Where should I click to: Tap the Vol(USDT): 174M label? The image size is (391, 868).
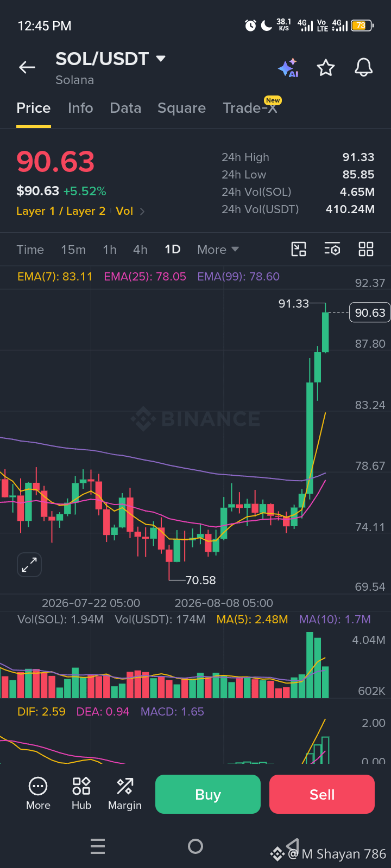click(160, 620)
